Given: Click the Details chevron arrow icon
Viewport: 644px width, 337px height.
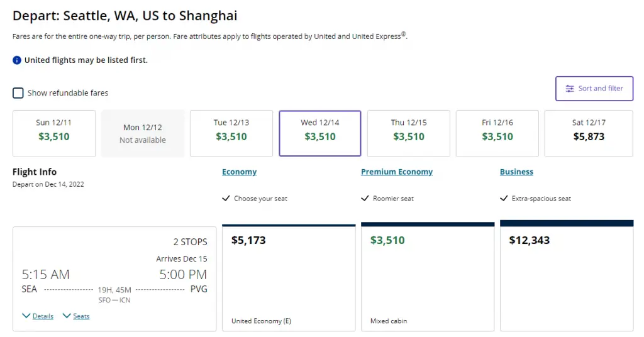Looking at the screenshot, I should 26,316.
